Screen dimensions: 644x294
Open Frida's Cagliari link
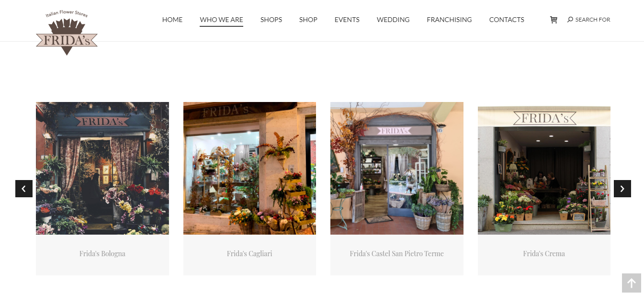249,254
